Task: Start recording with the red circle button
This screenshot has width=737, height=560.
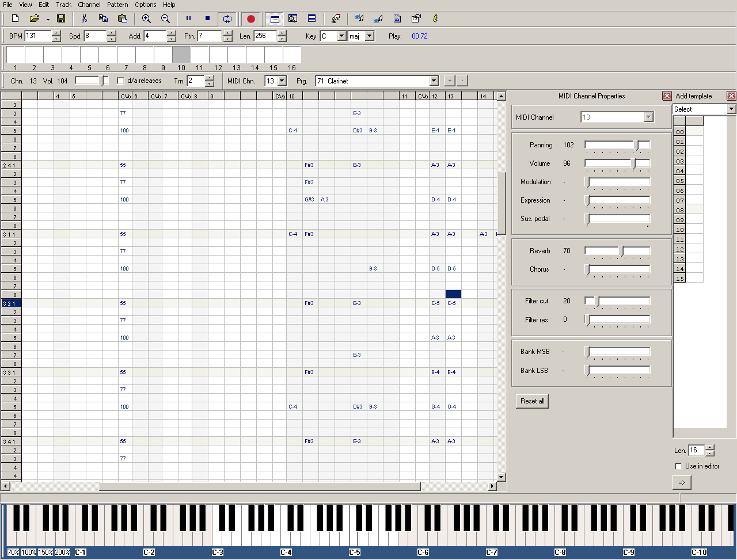Action: point(250,18)
